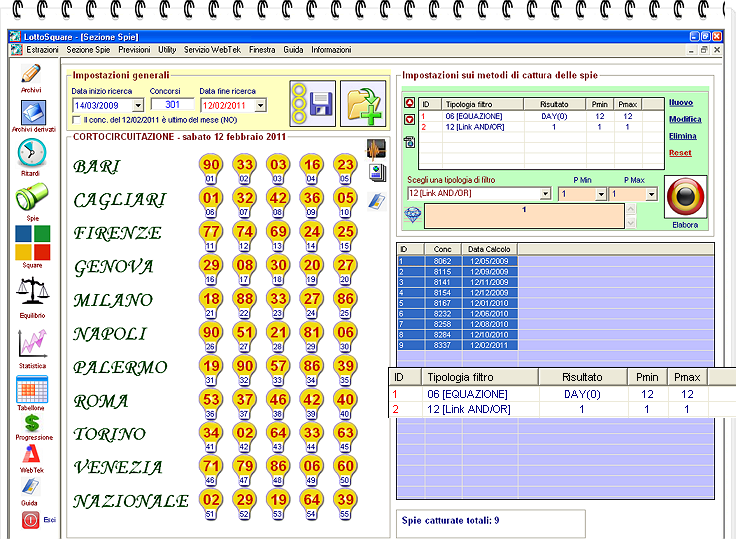This screenshot has height=539, width=736.
Task: Select result row with Conc 8062
Action: [458, 261]
